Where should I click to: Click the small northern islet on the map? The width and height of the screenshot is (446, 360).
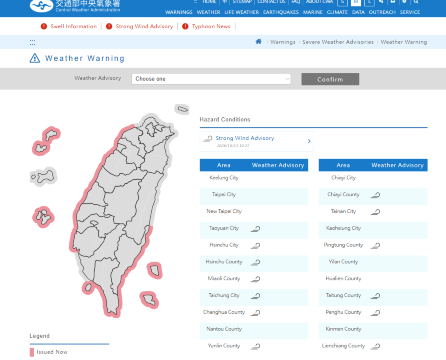(182, 109)
